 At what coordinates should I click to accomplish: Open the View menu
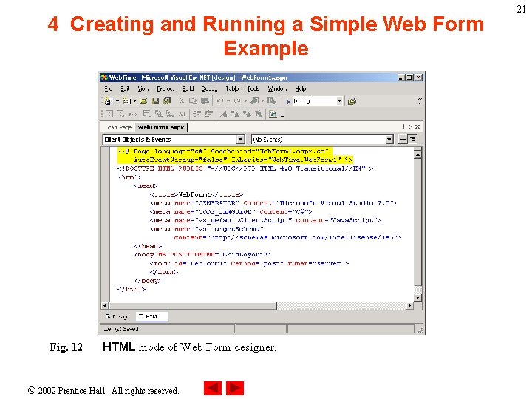[143, 89]
